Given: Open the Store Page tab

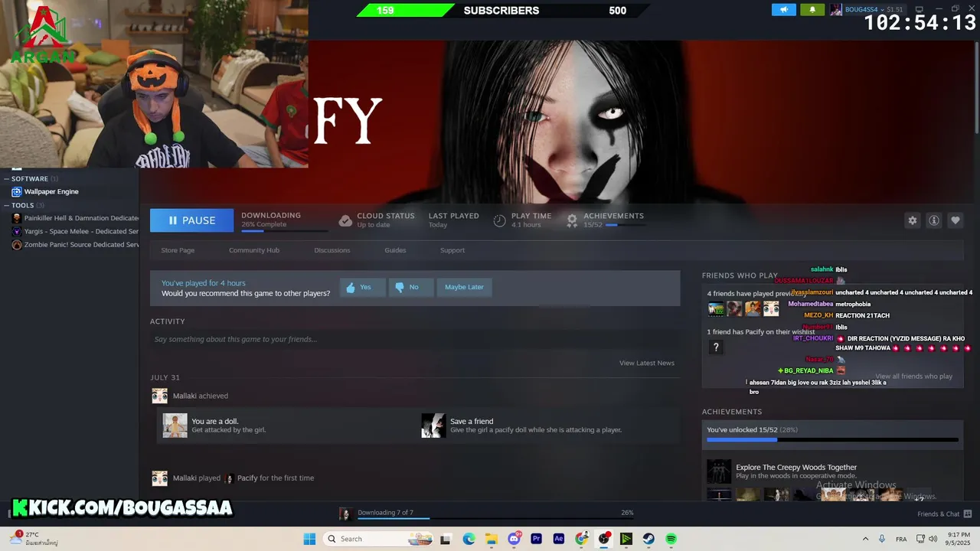Looking at the screenshot, I should pos(178,250).
